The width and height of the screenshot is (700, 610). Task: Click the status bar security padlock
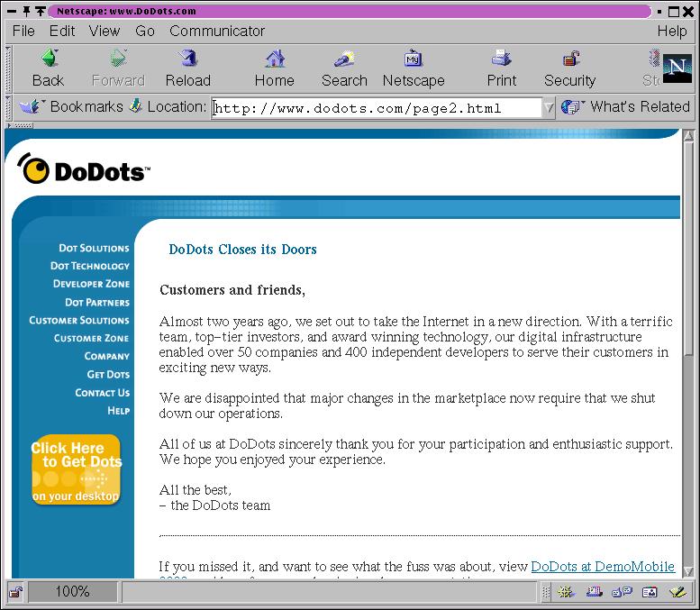coord(16,592)
